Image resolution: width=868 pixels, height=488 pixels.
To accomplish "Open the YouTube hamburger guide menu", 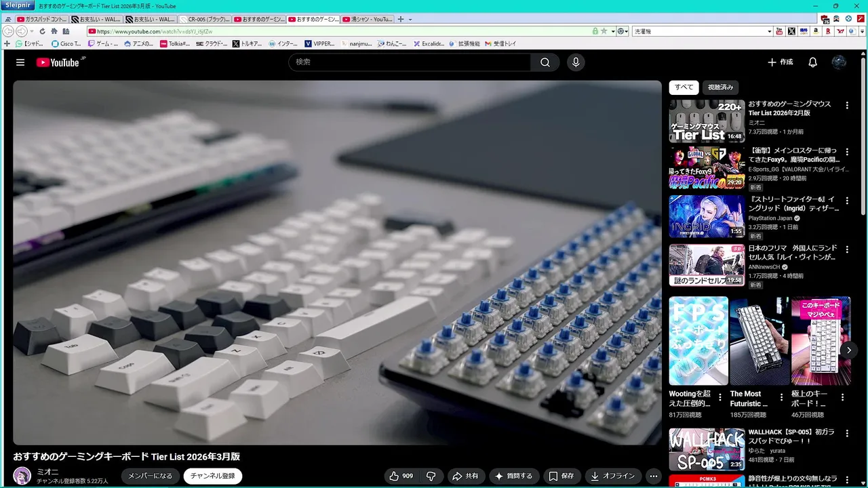I will point(20,62).
